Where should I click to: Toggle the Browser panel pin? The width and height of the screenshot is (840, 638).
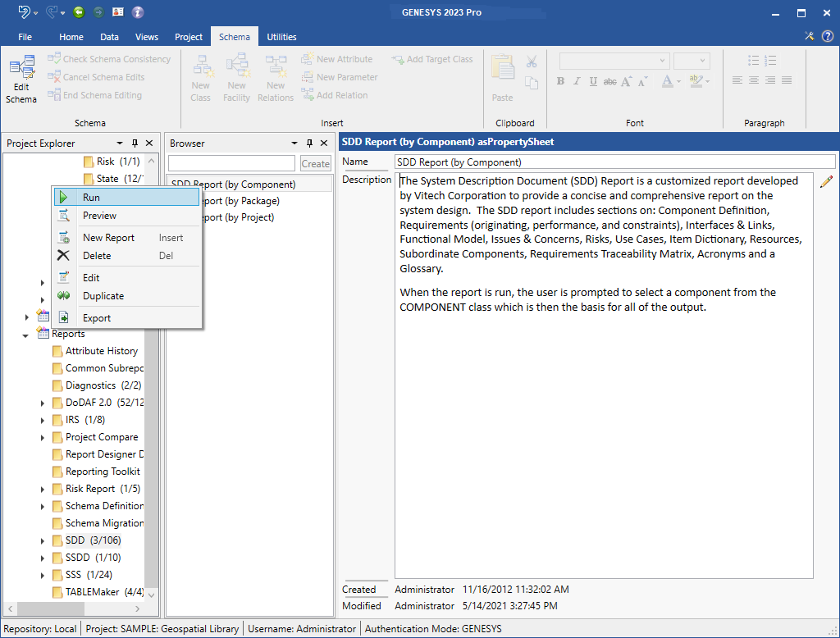[309, 144]
